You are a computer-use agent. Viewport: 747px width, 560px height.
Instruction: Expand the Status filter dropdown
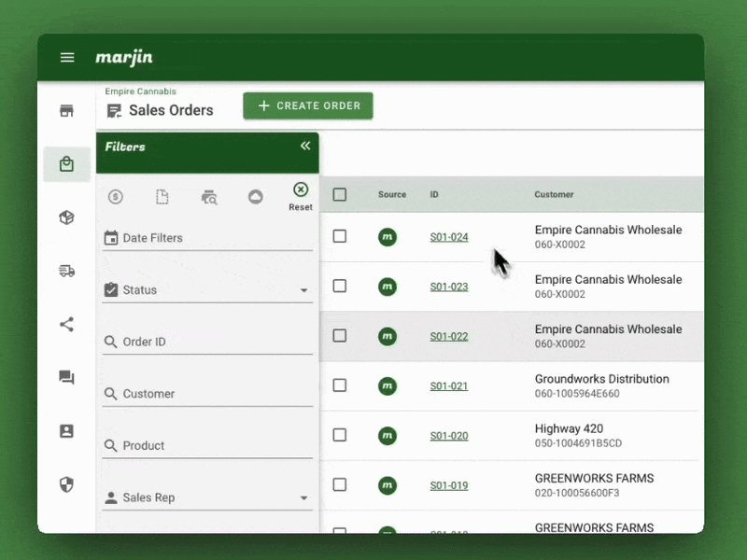(303, 290)
